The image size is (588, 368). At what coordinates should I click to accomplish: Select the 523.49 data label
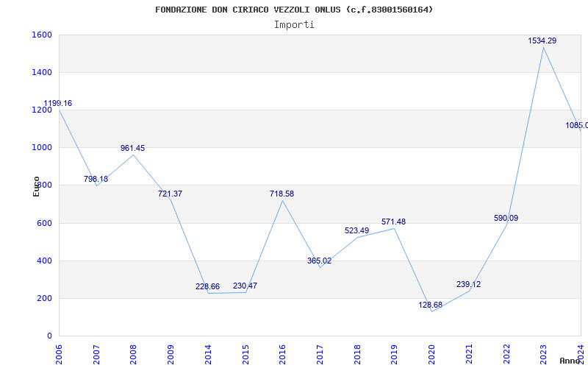coord(356,230)
